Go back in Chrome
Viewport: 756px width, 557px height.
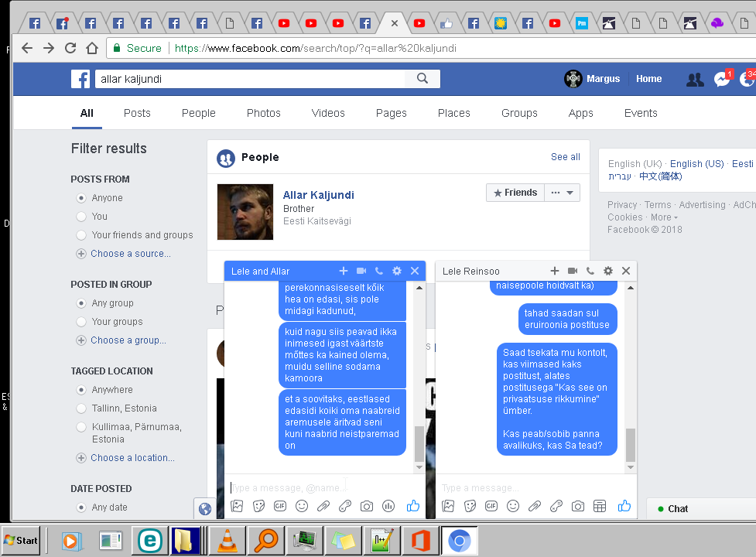click(x=27, y=48)
